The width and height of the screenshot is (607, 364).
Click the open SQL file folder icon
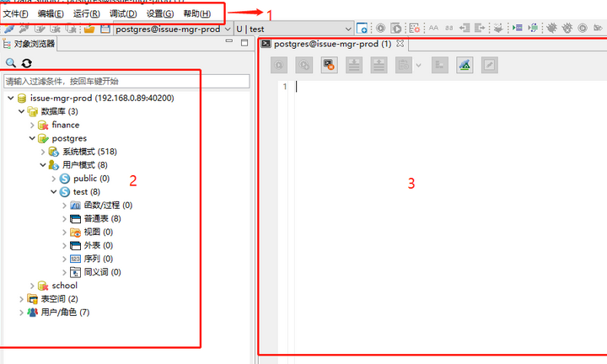pyautogui.click(x=89, y=29)
